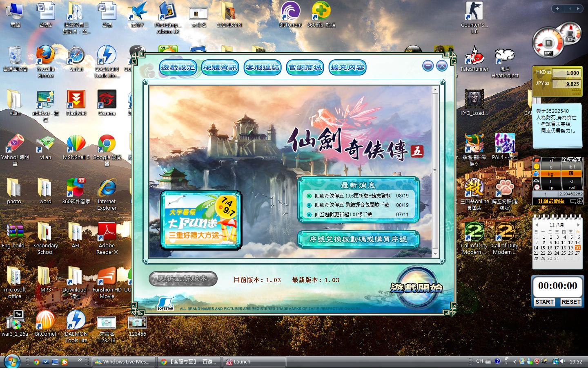Click the summer promotion 大Fun送 banner
The image size is (588, 370).
[200, 220]
